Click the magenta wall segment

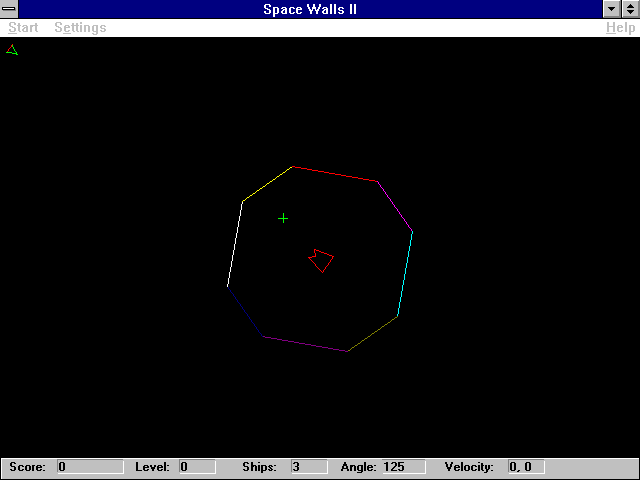395,207
